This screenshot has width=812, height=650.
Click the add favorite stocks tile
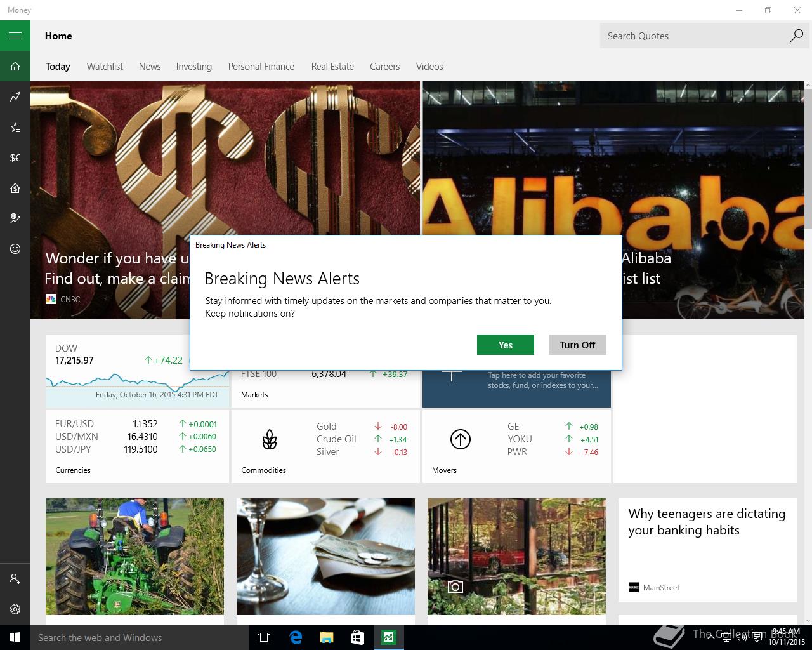[516, 387]
